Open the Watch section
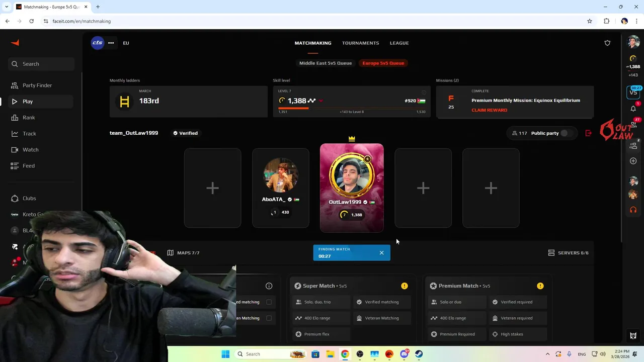Image resolution: width=644 pixels, height=362 pixels. 30,150
